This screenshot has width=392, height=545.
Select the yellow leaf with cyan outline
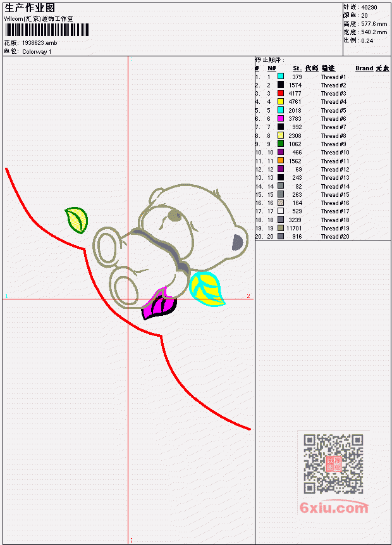click(x=207, y=289)
